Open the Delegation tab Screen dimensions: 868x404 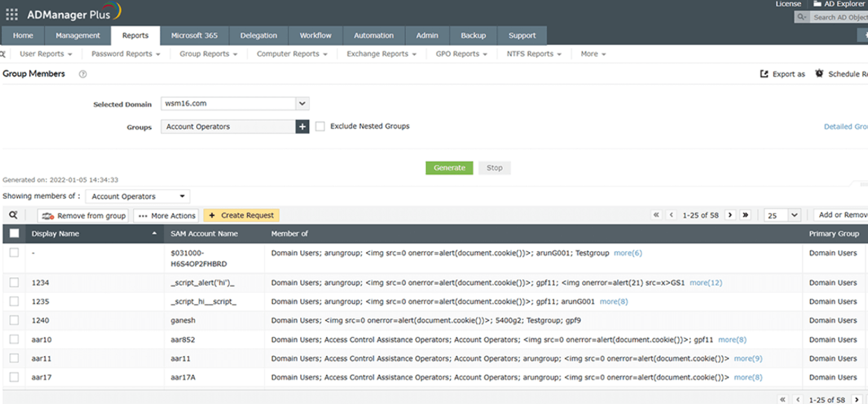(x=259, y=35)
